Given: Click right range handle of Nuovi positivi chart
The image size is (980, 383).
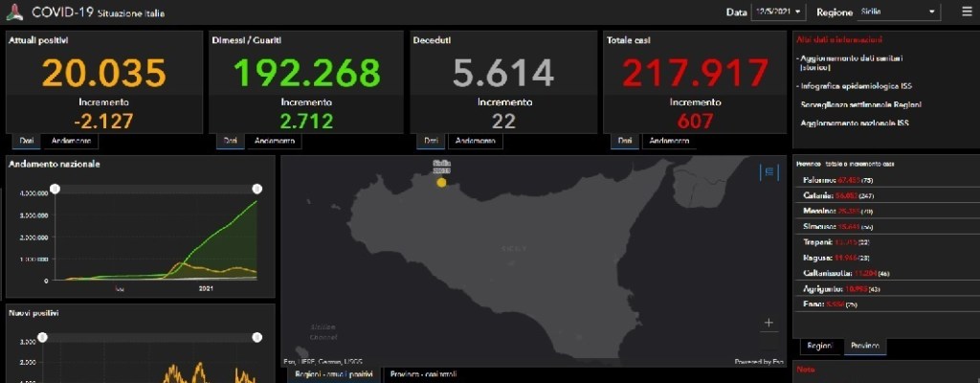Looking at the screenshot, I should (256, 337).
